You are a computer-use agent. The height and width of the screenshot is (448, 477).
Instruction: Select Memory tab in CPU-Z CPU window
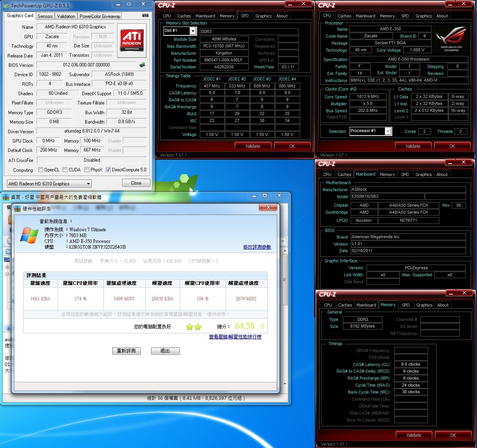pos(387,16)
